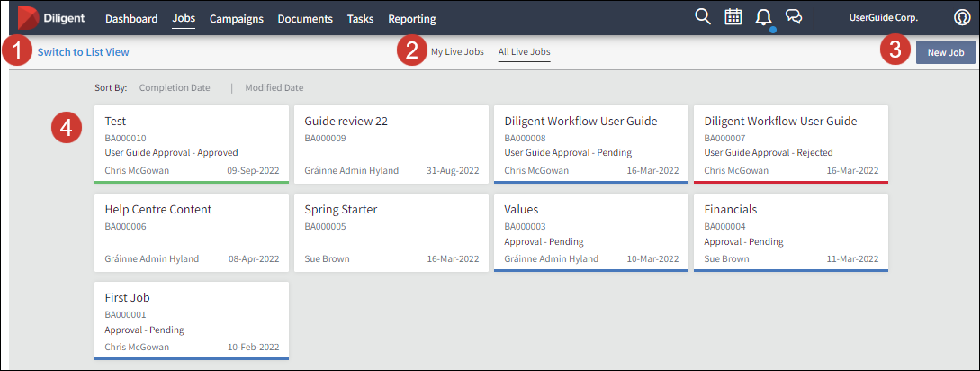Image resolution: width=980 pixels, height=371 pixels.
Task: Sort jobs by Modified Date
Action: (x=274, y=88)
